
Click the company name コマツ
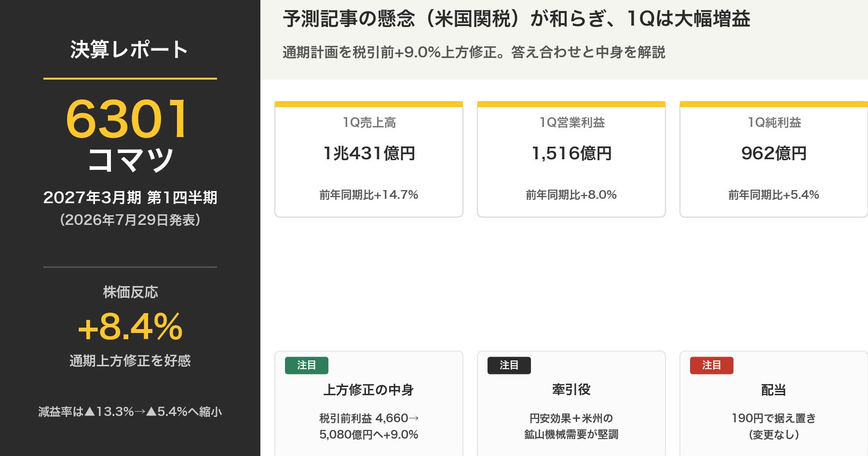pos(130,159)
